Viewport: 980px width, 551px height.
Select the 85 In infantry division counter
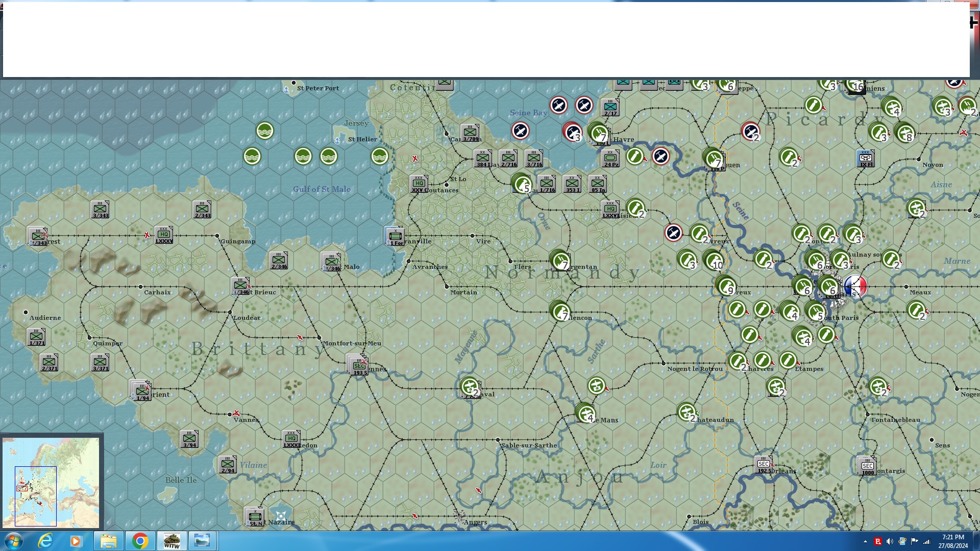pyautogui.click(x=598, y=184)
